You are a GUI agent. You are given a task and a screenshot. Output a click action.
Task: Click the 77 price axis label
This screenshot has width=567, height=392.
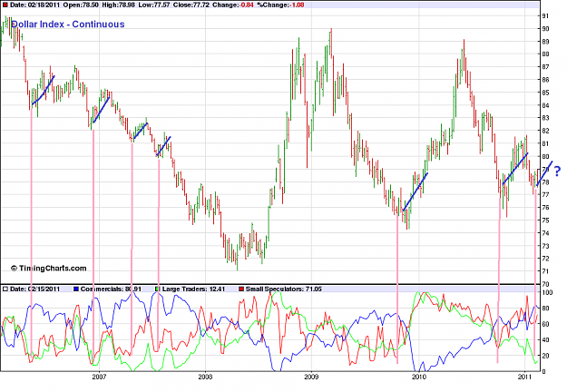click(x=545, y=194)
